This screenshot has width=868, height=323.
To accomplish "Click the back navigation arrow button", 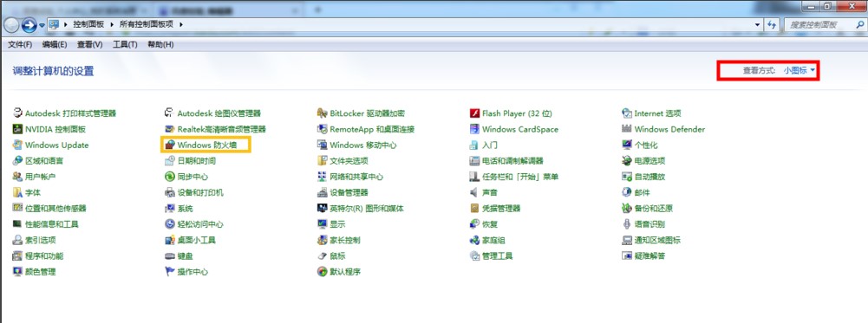I will pyautogui.click(x=11, y=25).
